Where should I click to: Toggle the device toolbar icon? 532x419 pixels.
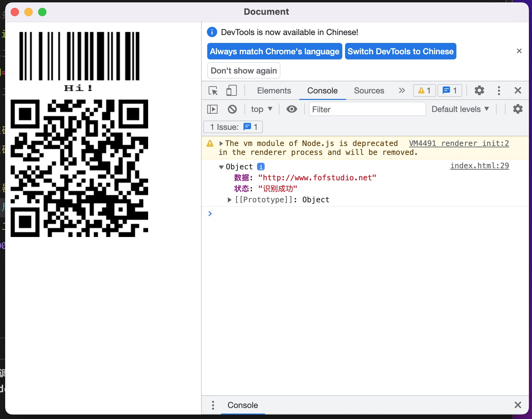[232, 91]
